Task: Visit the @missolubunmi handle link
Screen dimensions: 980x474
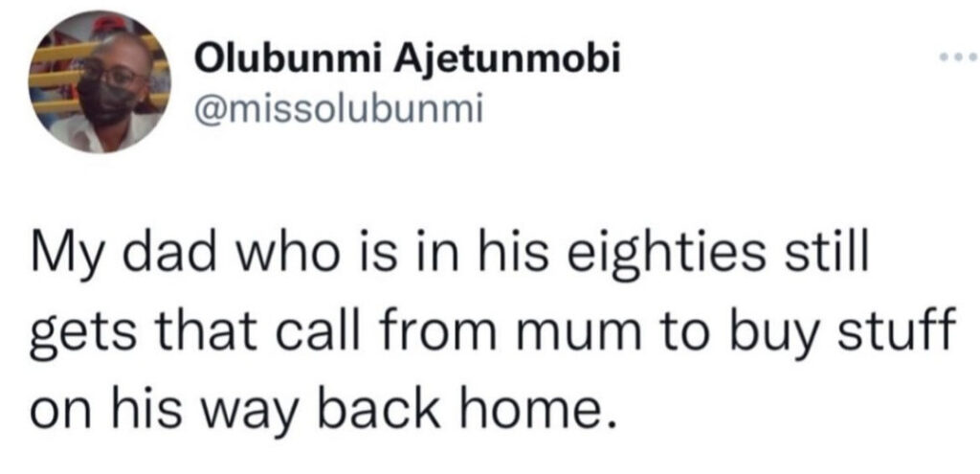Action: 340,111
